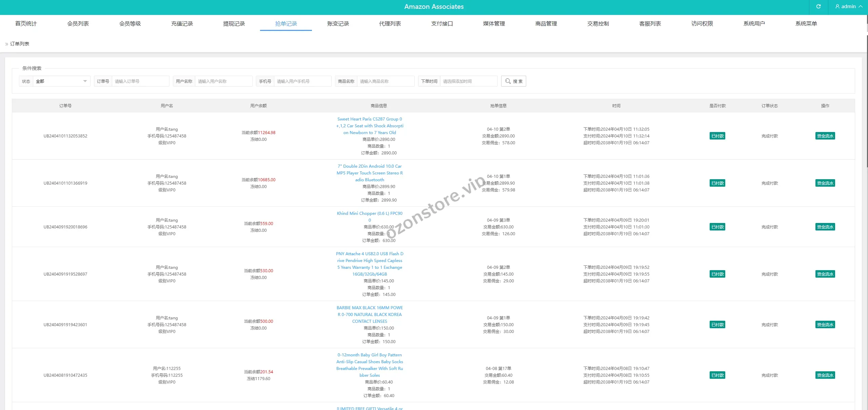This screenshot has height=410, width=868.
Task: Open the 系统菜单 tab
Action: [806, 23]
